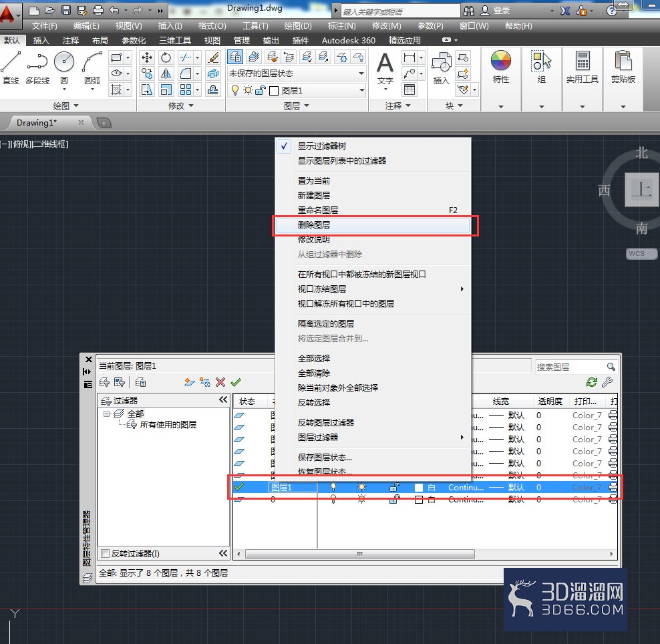Click the 插入 block insert icon
The image size is (660, 644).
[441, 68]
